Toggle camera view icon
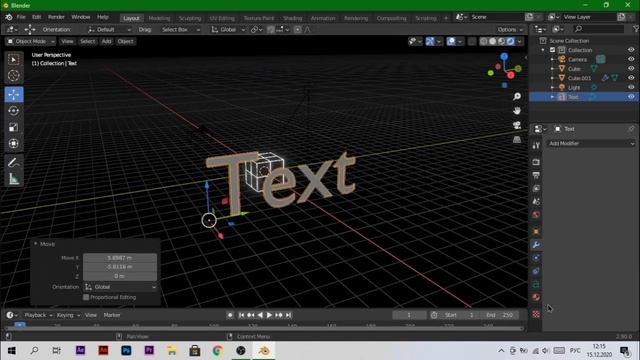Screen dimensions: 640x360 click(x=517, y=125)
